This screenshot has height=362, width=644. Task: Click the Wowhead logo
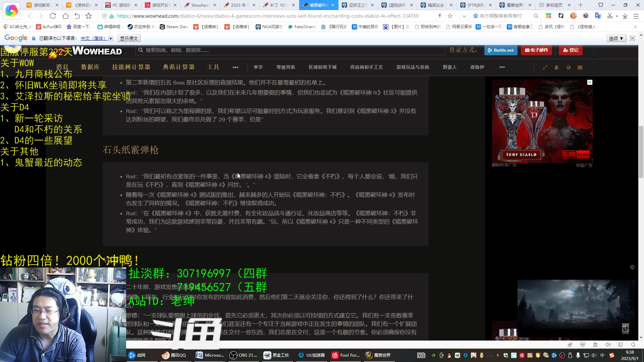point(97,51)
